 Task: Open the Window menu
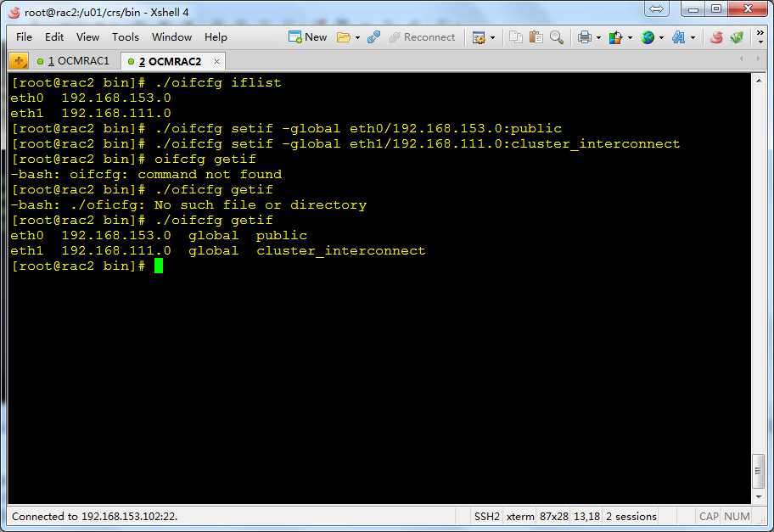click(x=171, y=37)
